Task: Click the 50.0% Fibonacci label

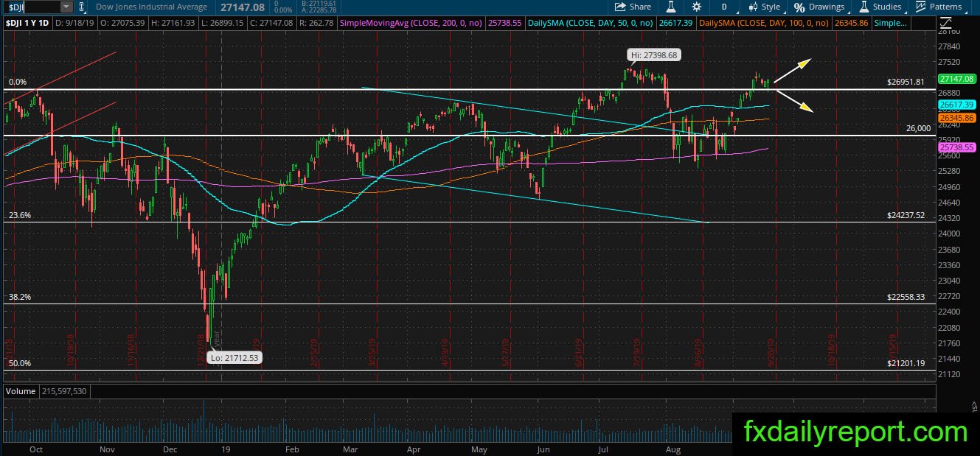Action: point(19,363)
